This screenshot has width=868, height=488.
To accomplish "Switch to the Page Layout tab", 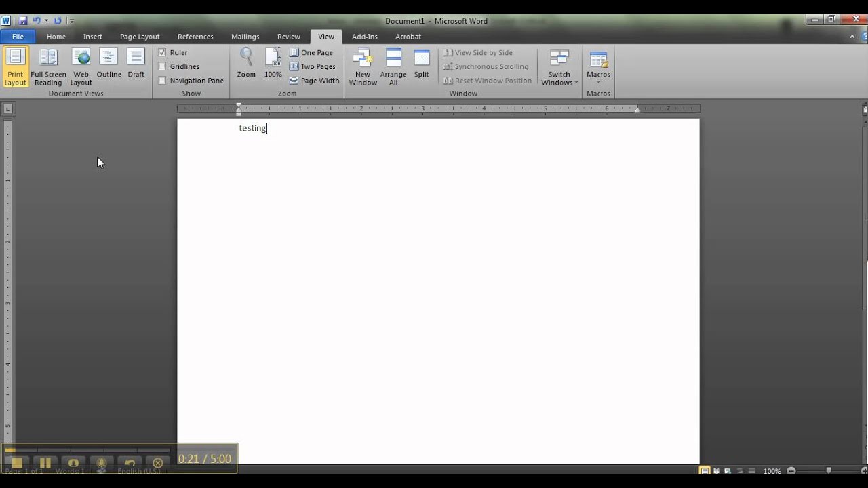I will coord(140,37).
